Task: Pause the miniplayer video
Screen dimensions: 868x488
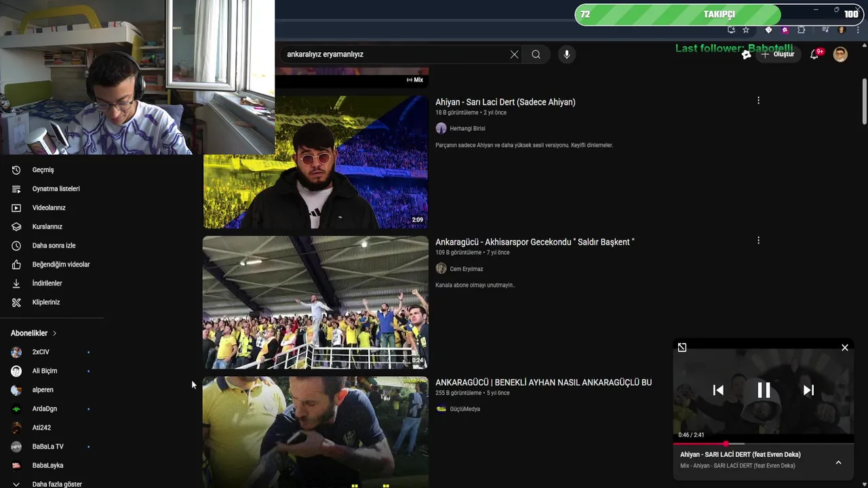Action: pos(764,390)
